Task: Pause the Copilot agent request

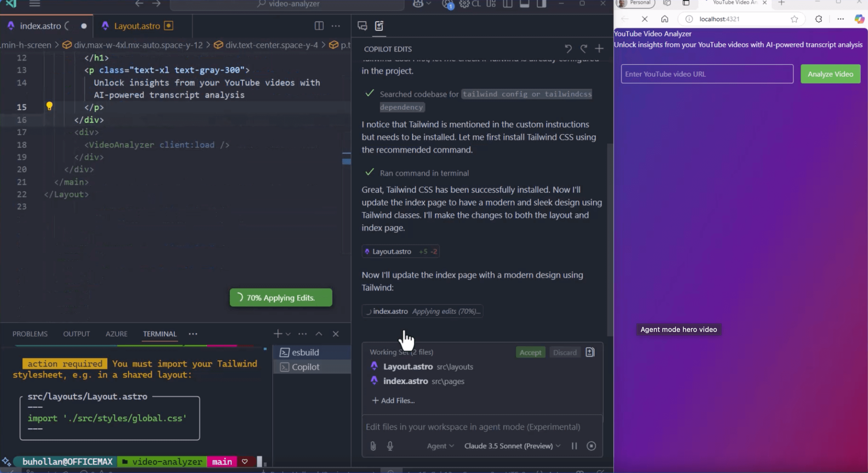Action: click(x=574, y=446)
